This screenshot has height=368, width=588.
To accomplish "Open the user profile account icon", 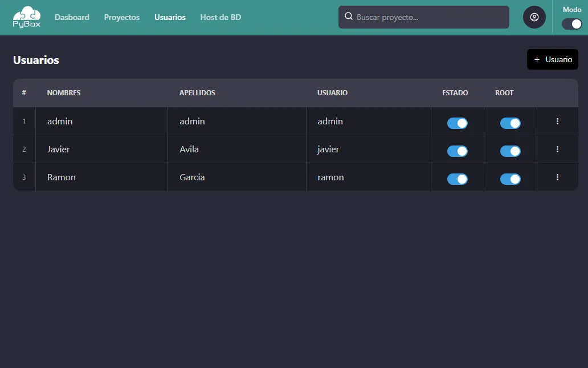I will click(534, 17).
